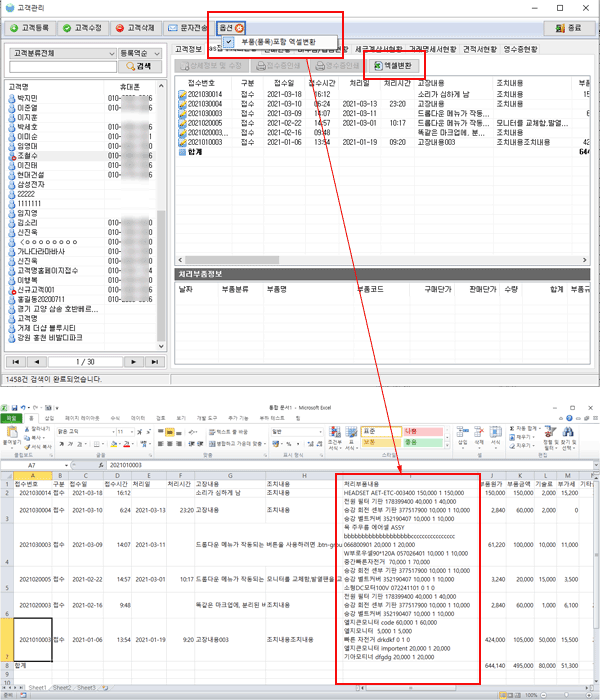Click Excel font color button
600x700 pixels.
pos(127,444)
